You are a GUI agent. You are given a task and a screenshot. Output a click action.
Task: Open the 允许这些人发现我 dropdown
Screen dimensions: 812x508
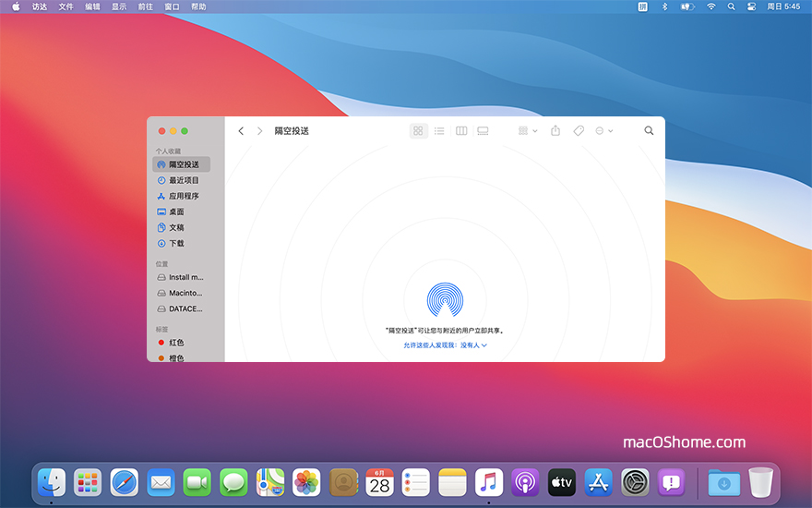[x=445, y=345]
